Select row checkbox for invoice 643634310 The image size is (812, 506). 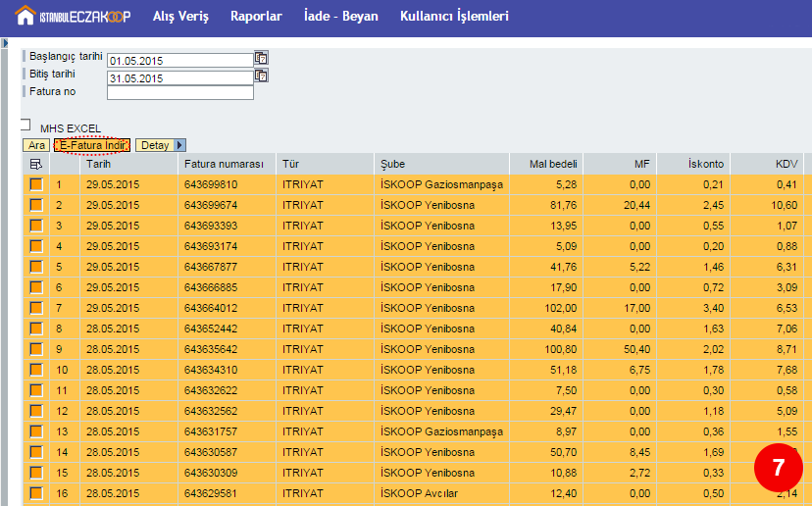click(36, 370)
